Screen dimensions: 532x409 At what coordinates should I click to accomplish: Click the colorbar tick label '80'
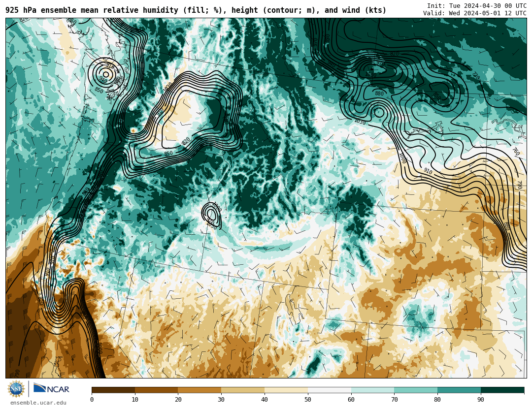[x=438, y=400]
